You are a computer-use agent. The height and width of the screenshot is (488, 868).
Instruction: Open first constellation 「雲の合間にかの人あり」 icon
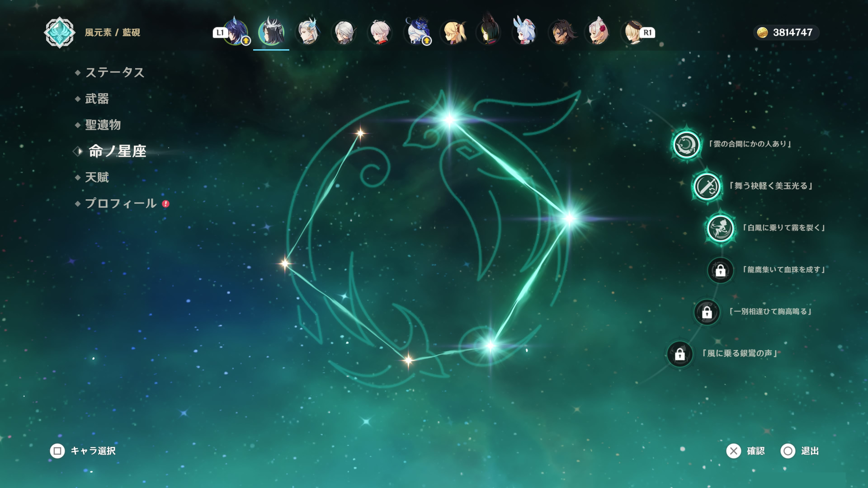[x=686, y=145]
